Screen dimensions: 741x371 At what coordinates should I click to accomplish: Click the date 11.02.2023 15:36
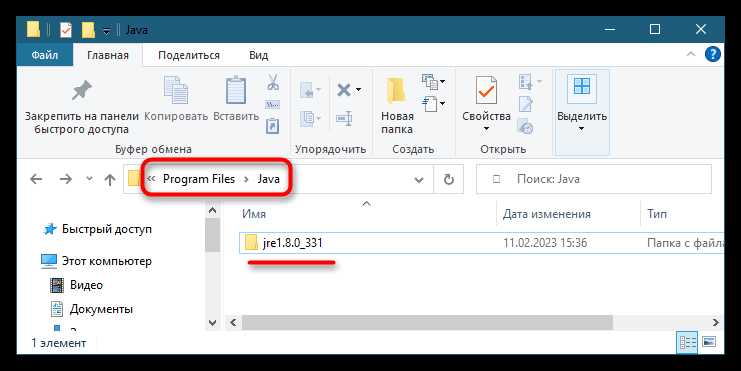(x=545, y=243)
